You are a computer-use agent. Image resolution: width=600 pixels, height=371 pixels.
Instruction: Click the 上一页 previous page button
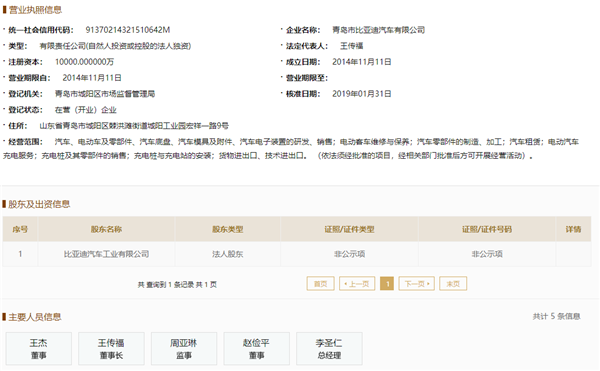pos(357,283)
